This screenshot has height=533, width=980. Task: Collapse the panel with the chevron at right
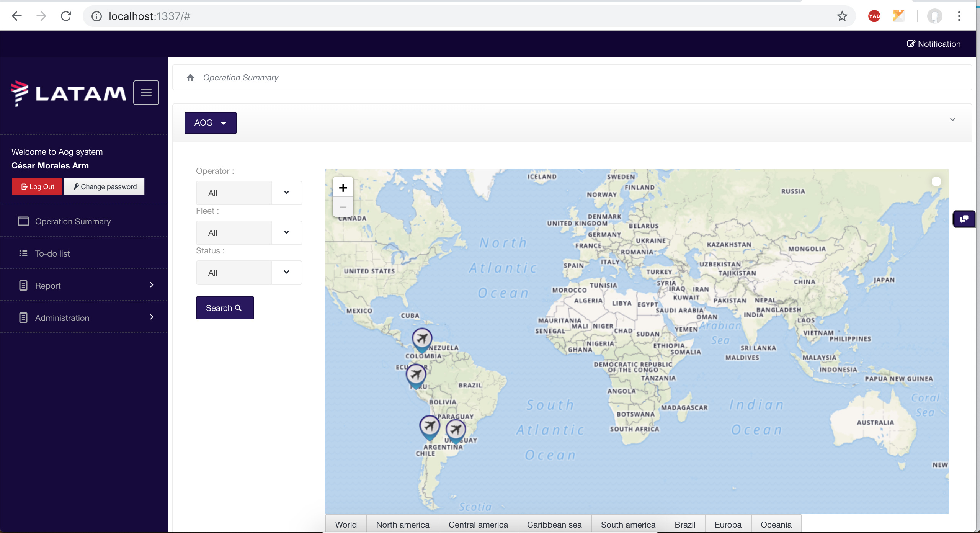(952, 119)
